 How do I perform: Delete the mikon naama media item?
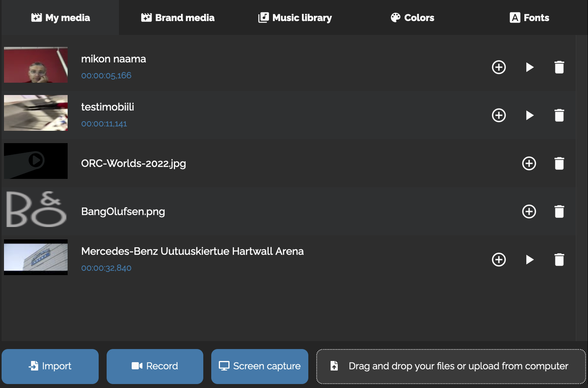(559, 67)
